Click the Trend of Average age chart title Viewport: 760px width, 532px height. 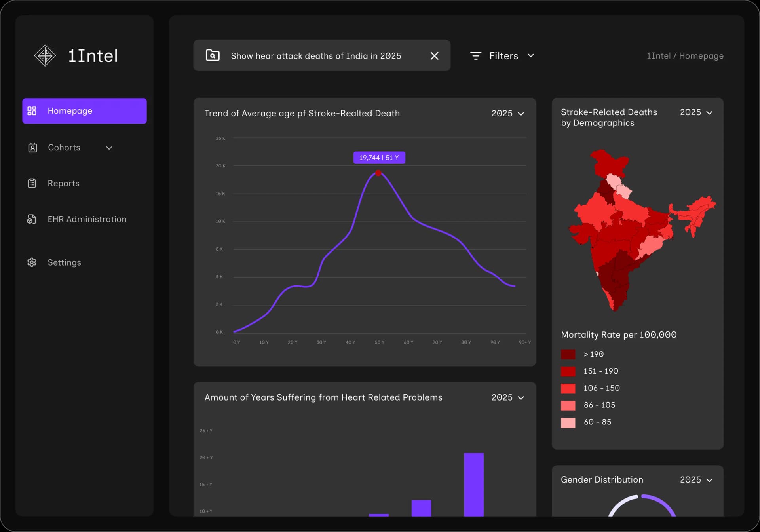302,114
